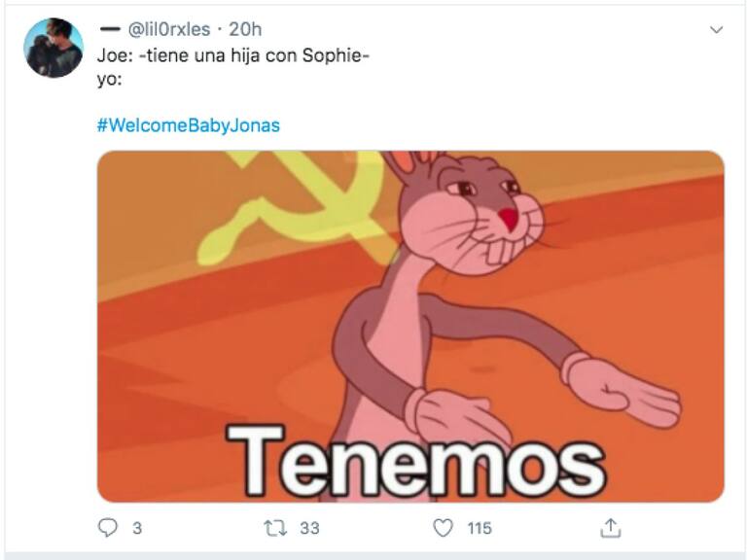This screenshot has height=560, width=747.
Task: Open the #WelcomeBabyJonas hashtag link
Action: (188, 125)
